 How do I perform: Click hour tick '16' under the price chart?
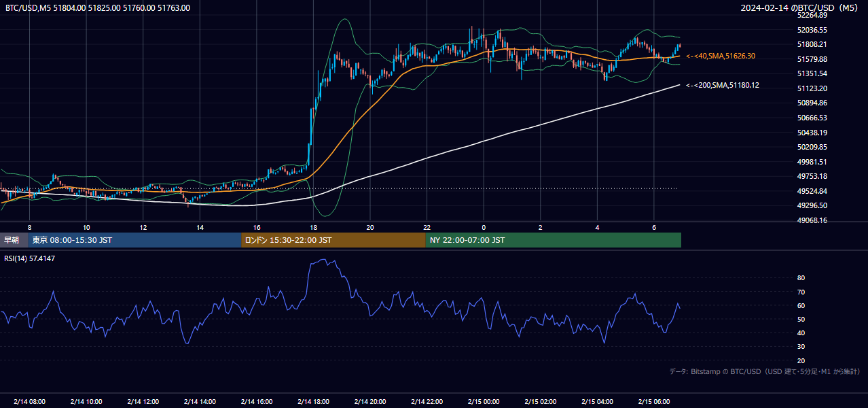coord(257,227)
